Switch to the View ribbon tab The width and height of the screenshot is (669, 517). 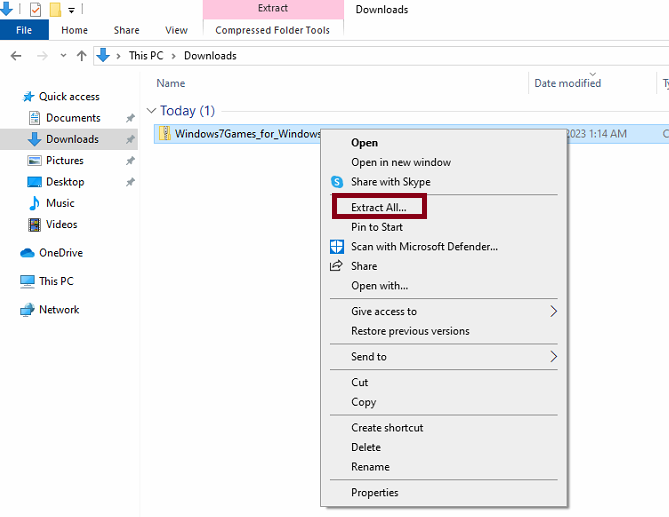(176, 30)
